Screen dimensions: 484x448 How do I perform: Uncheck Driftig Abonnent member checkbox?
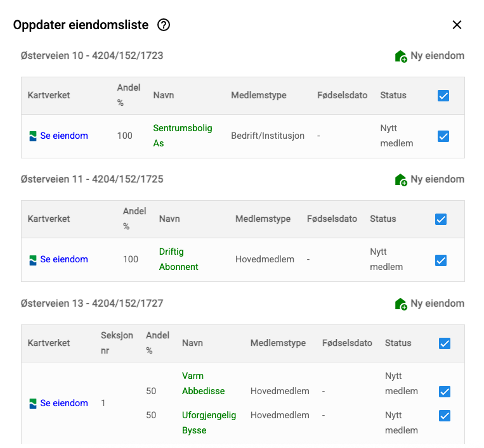(441, 260)
